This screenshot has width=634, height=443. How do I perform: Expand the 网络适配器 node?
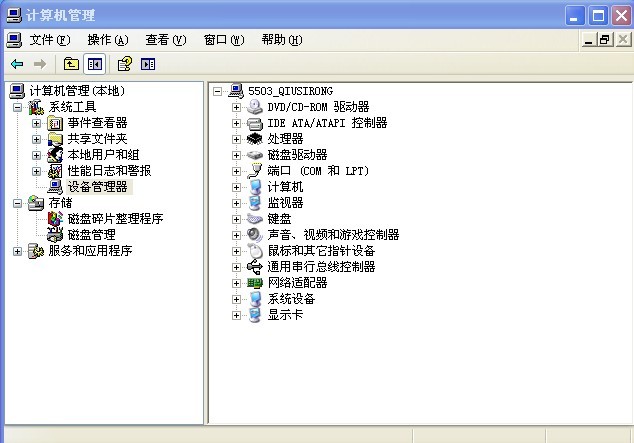click(x=237, y=283)
